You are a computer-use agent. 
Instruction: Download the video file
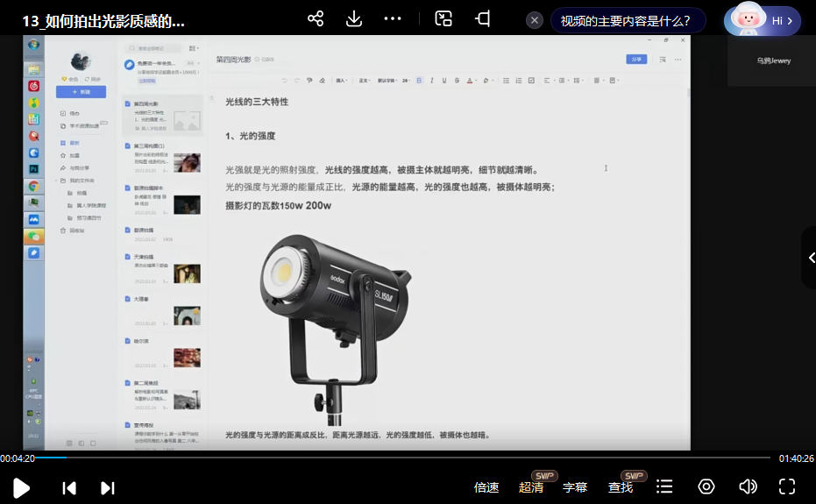pyautogui.click(x=354, y=19)
